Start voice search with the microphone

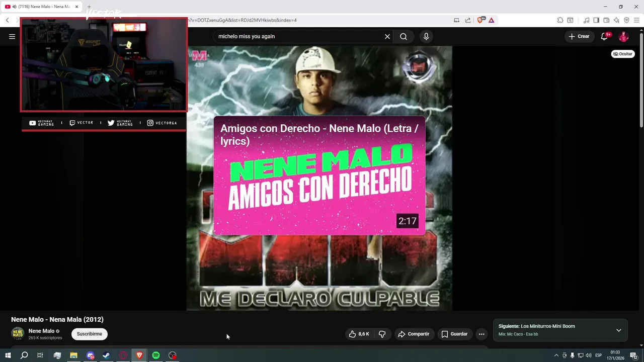point(426,36)
